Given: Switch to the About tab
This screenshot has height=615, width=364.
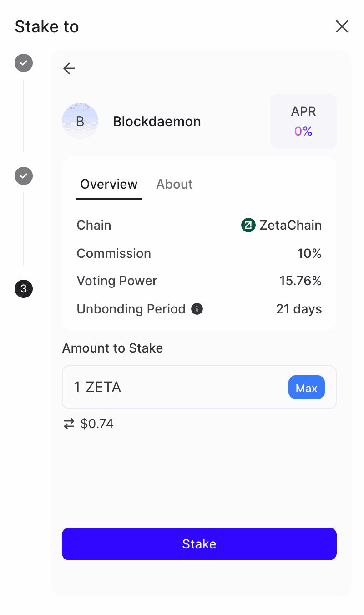Looking at the screenshot, I should 174,184.
